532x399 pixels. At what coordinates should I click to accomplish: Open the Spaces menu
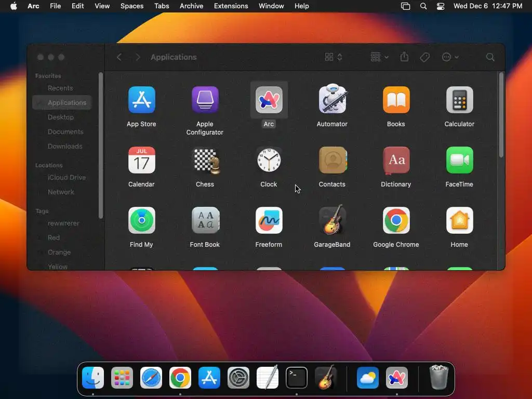point(132,6)
